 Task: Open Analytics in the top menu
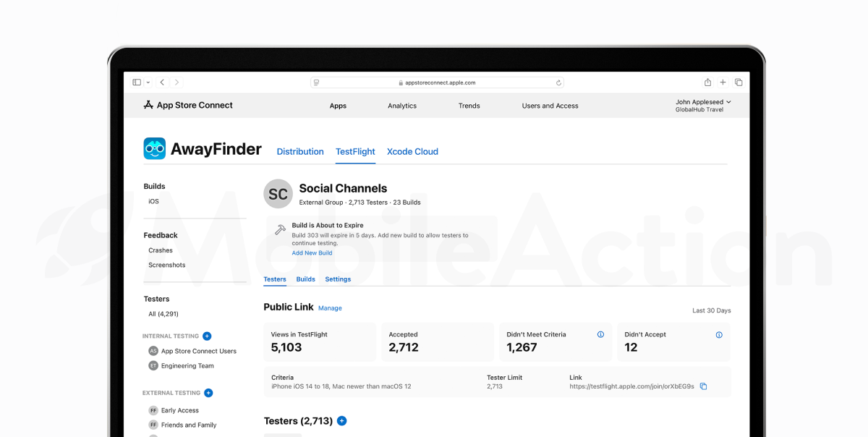pyautogui.click(x=401, y=106)
